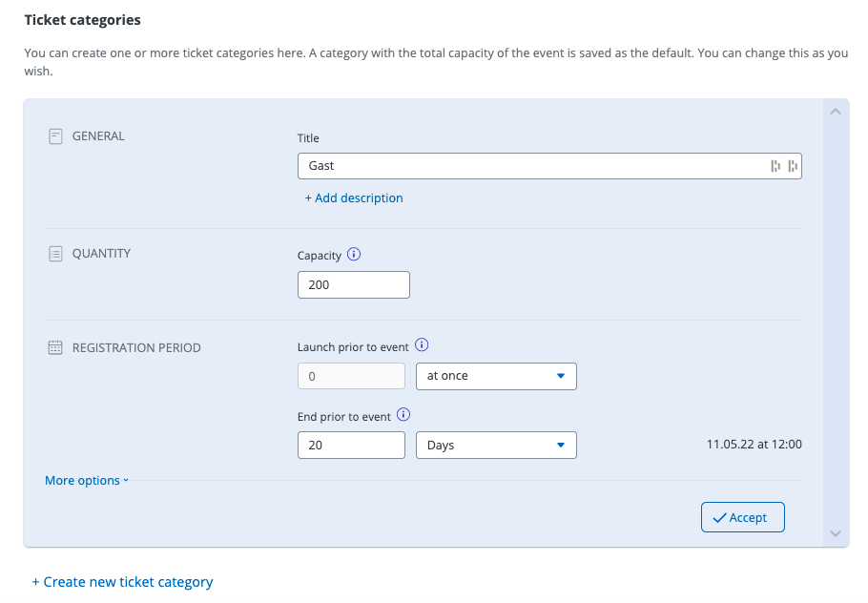Screen dimensions: 868x603
Task: Click the disabled Launch prior to event field
Action: (351, 376)
